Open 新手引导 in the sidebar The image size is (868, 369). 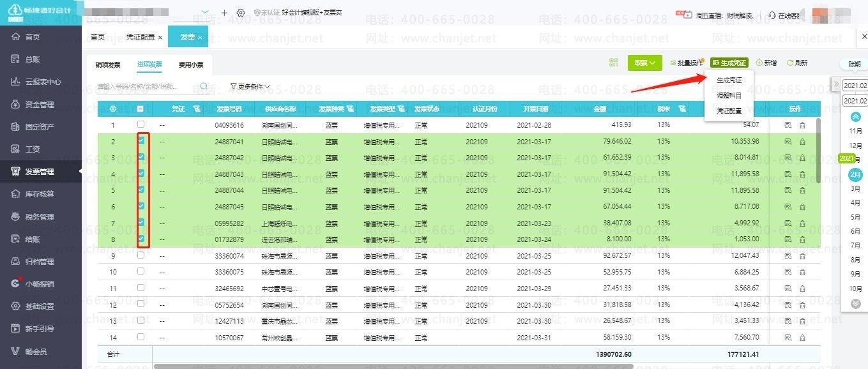tap(41, 329)
